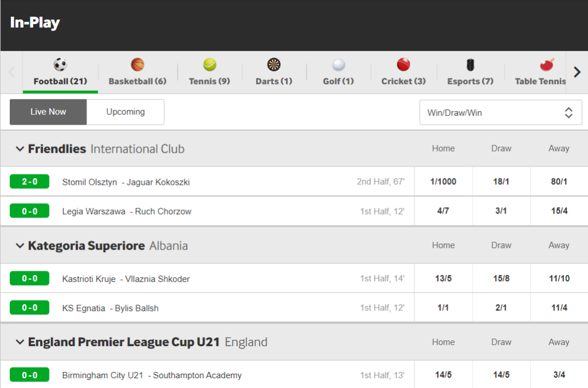The width and height of the screenshot is (588, 388).
Task: Switch to Live Now view
Action: [48, 112]
